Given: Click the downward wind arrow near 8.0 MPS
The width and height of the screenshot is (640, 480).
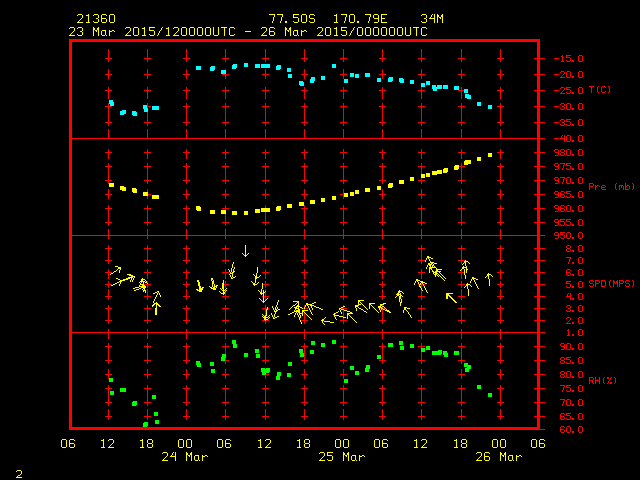Looking at the screenshot, I should 245,251.
